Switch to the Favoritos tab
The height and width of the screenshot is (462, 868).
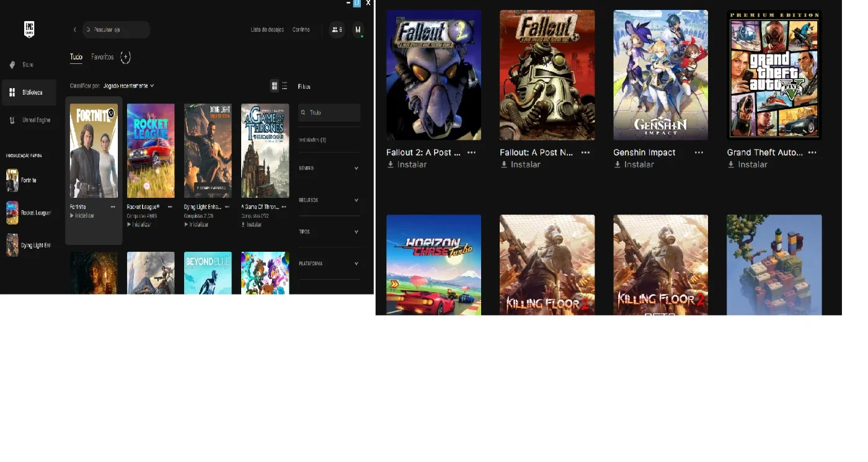[102, 57]
